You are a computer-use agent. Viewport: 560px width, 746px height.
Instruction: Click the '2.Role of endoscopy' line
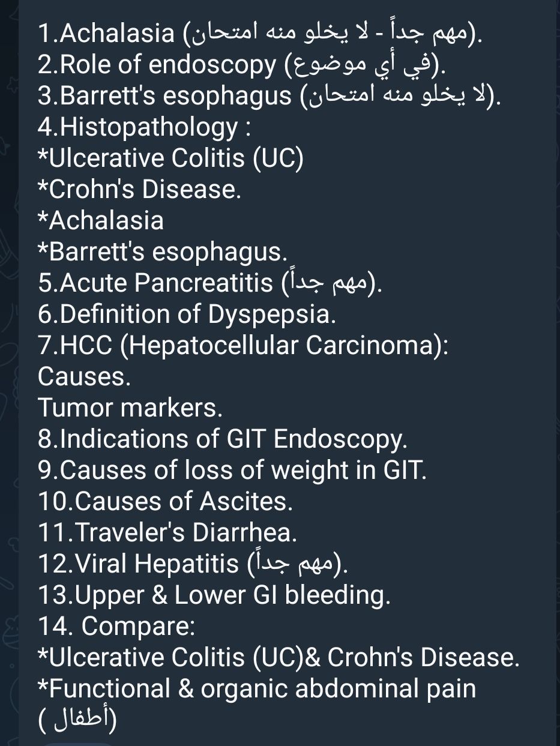(x=156, y=65)
